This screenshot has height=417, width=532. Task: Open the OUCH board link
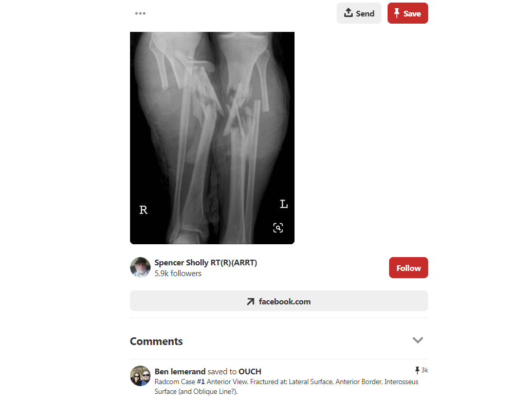point(250,372)
